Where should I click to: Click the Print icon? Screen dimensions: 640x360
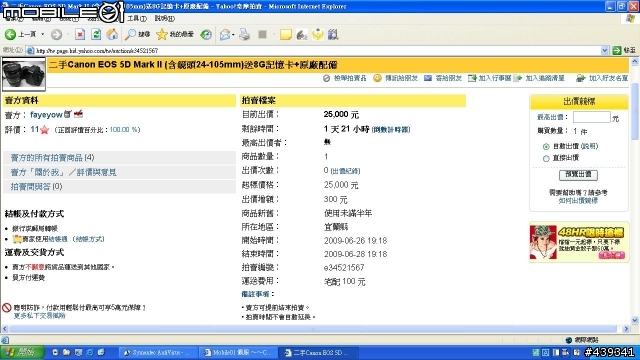(x=244, y=35)
